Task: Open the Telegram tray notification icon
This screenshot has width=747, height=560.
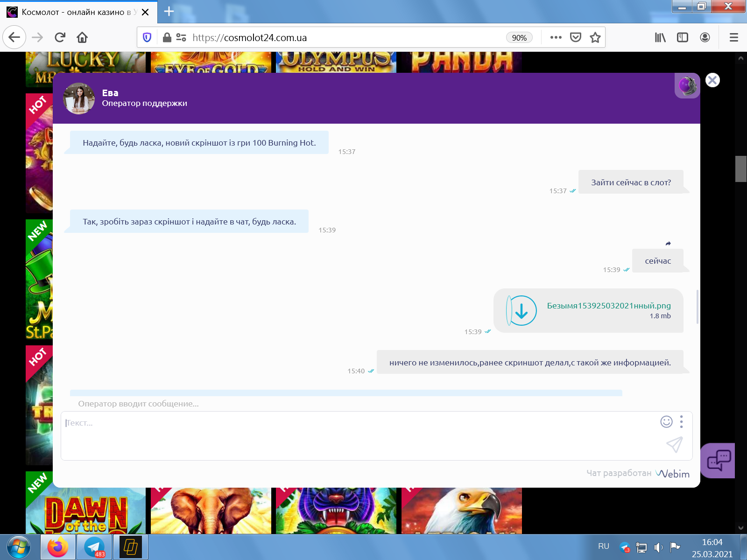Action: 625,547
